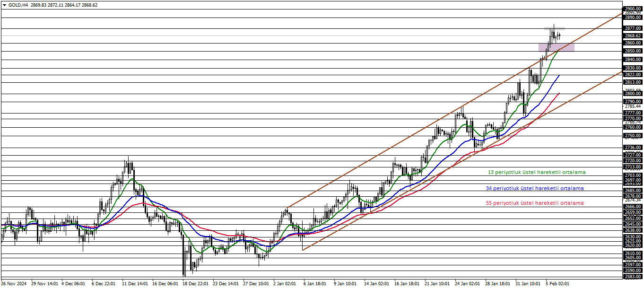Click the 18 Dec 22:01 time label

pyautogui.click(x=196, y=284)
